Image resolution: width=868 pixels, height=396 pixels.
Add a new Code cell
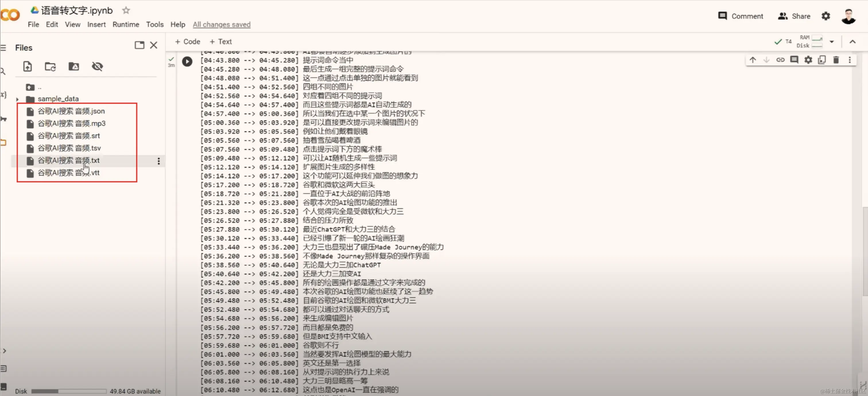[187, 41]
